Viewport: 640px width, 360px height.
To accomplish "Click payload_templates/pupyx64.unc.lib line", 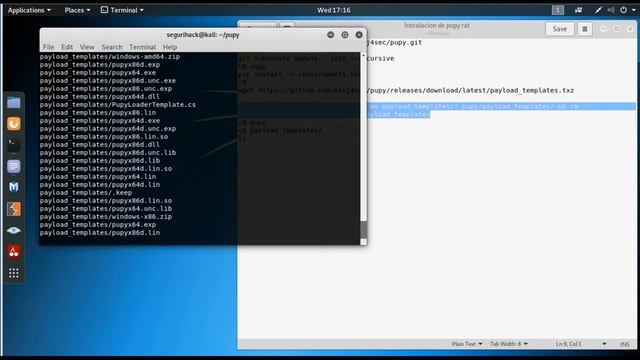I will 106,209.
